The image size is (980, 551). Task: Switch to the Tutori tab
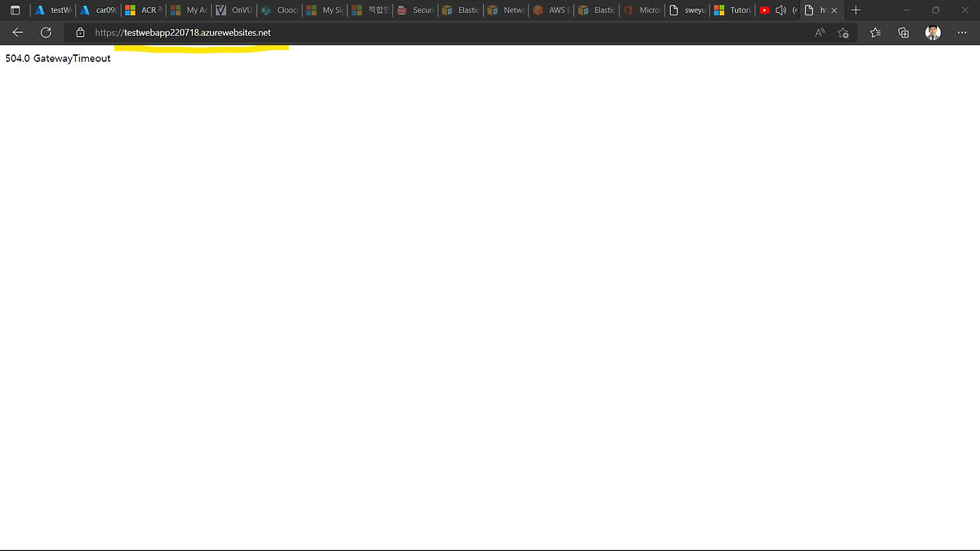click(731, 11)
